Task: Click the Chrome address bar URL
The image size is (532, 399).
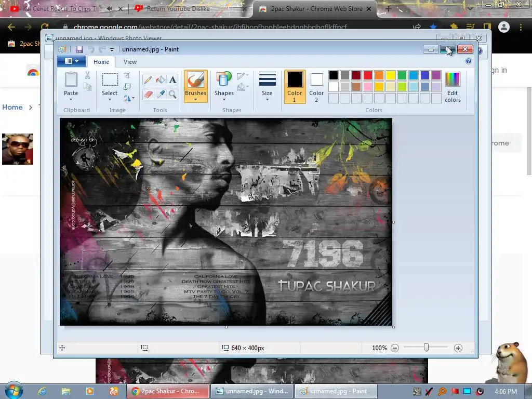Action: pyautogui.click(x=210, y=27)
